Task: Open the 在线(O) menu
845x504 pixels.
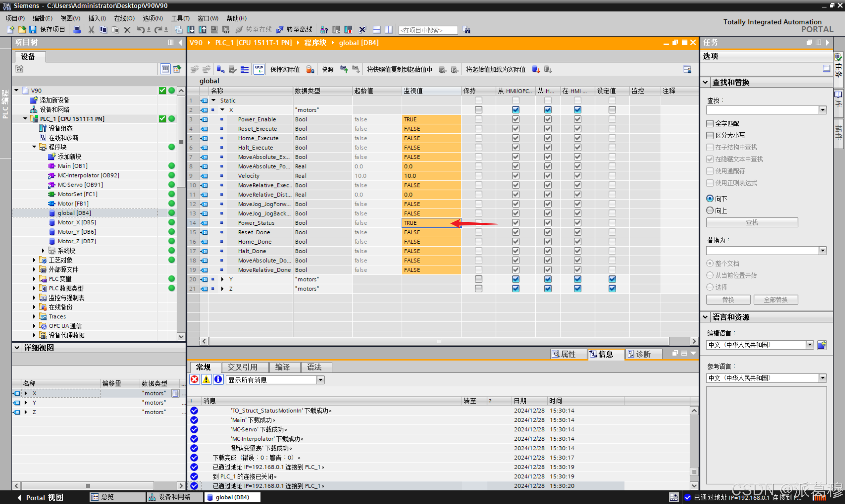Action: (124, 18)
